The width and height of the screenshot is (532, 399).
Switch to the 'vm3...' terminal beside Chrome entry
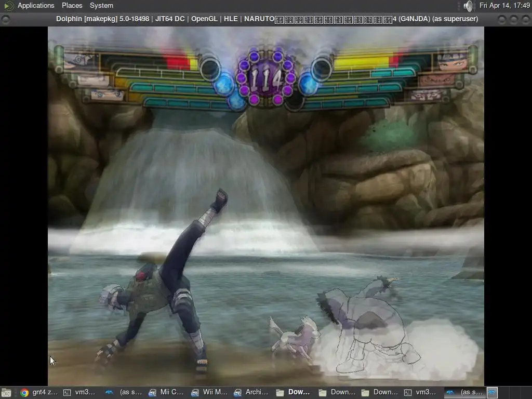pos(80,392)
